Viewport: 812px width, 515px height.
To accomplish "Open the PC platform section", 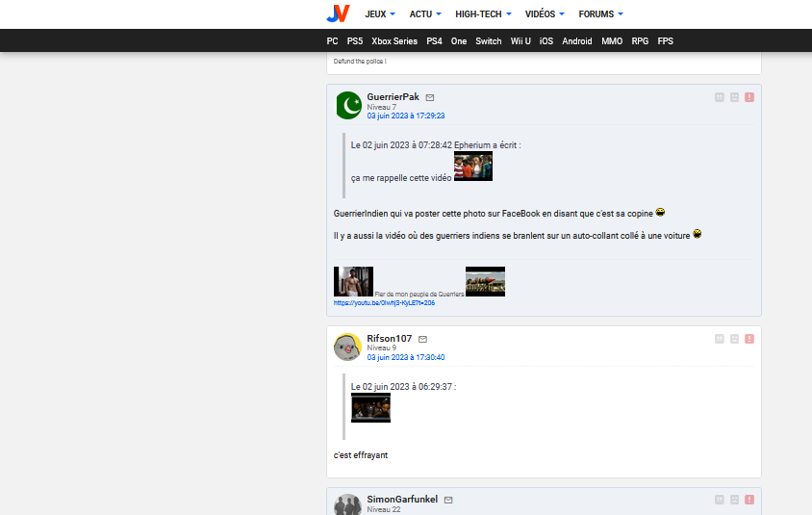I will (333, 41).
